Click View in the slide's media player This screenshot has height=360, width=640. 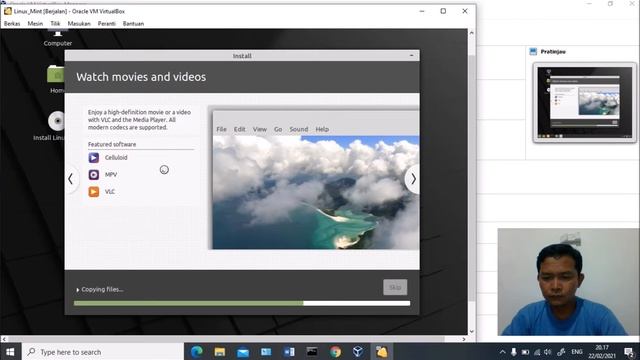(x=260, y=129)
